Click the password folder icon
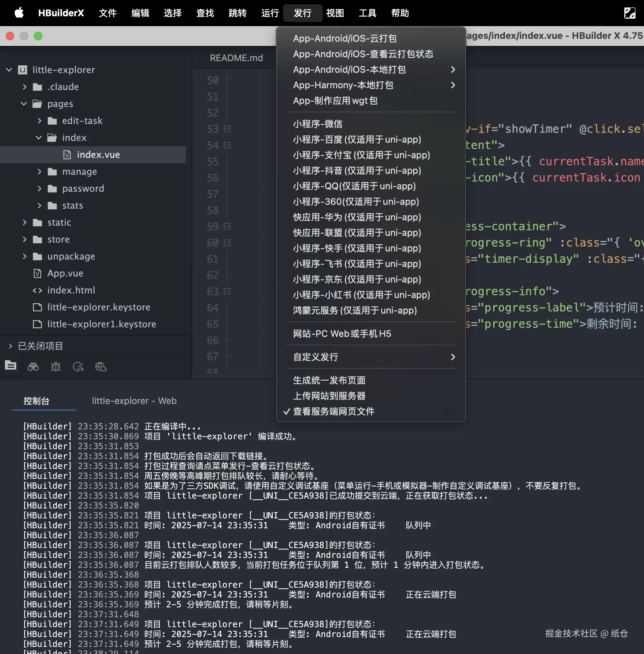Screen dimensions: 644x654 pyautogui.click(x=52, y=189)
